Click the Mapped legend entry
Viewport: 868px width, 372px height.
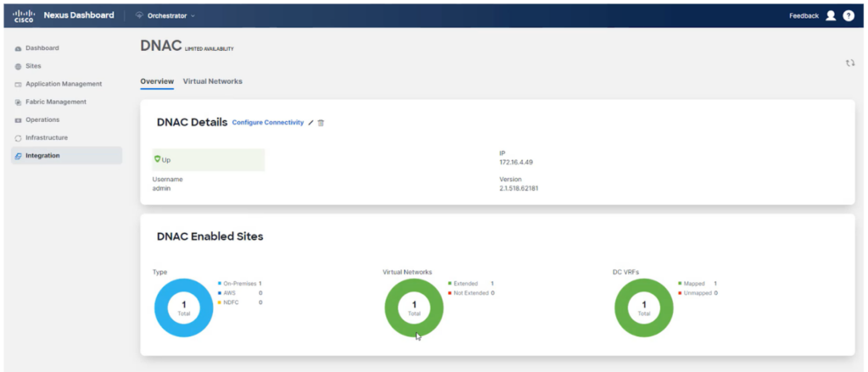pyautogui.click(x=698, y=283)
